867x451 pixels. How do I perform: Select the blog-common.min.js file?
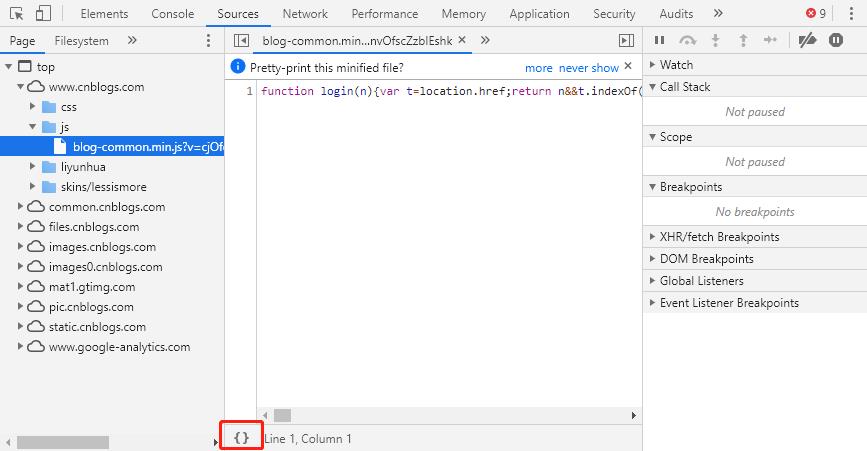pos(112,146)
